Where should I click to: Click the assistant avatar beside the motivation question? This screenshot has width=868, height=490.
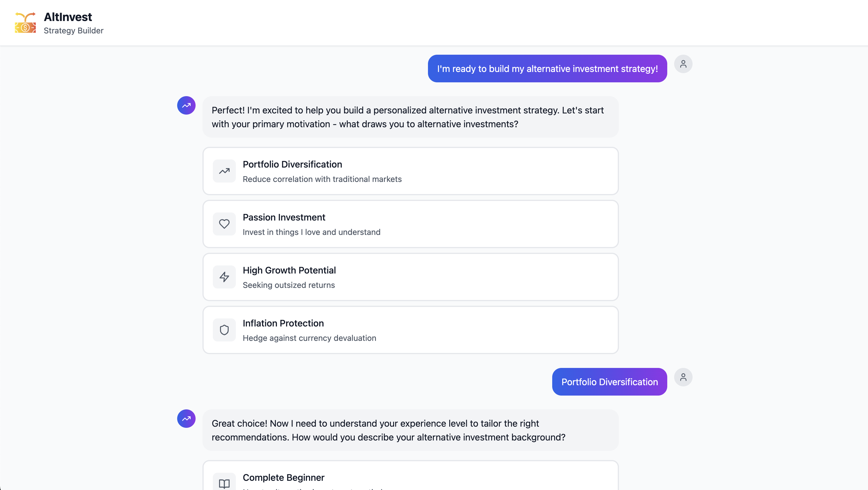[186, 106]
